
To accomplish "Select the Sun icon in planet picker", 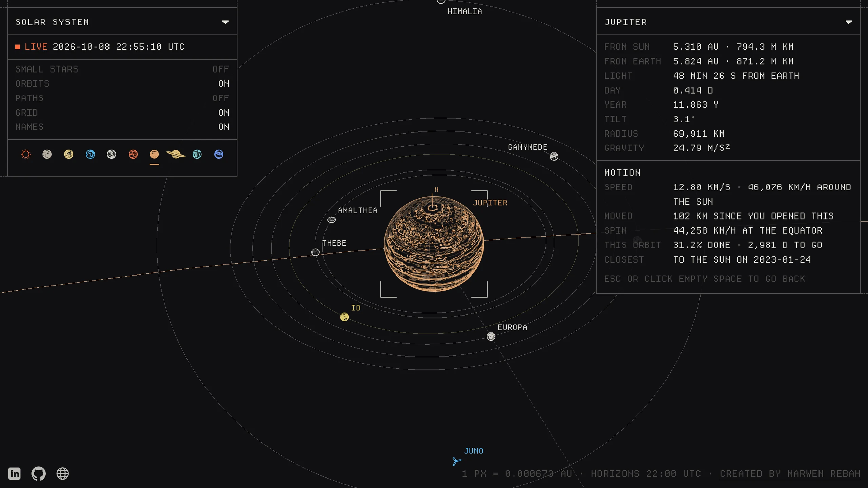I will click(26, 155).
